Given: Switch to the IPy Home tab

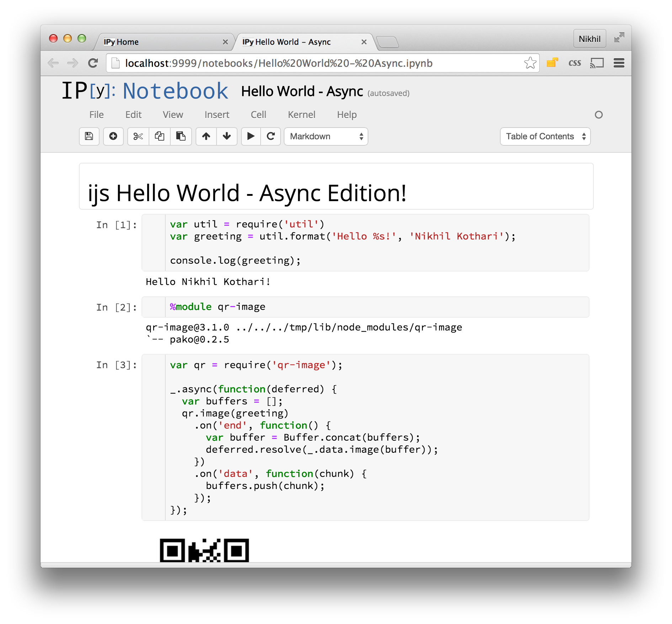Looking at the screenshot, I should pos(164,42).
